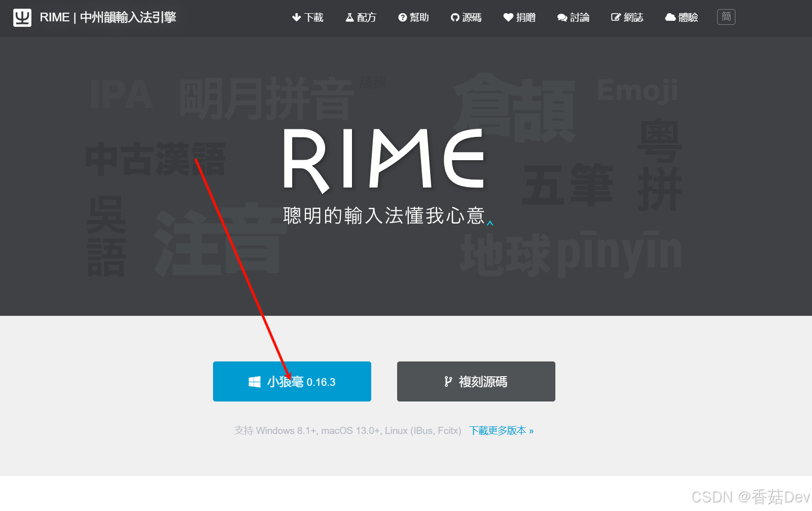Viewport: 812px width, 511px height.
Task: Click the RIME logo icon in header
Action: (x=22, y=17)
